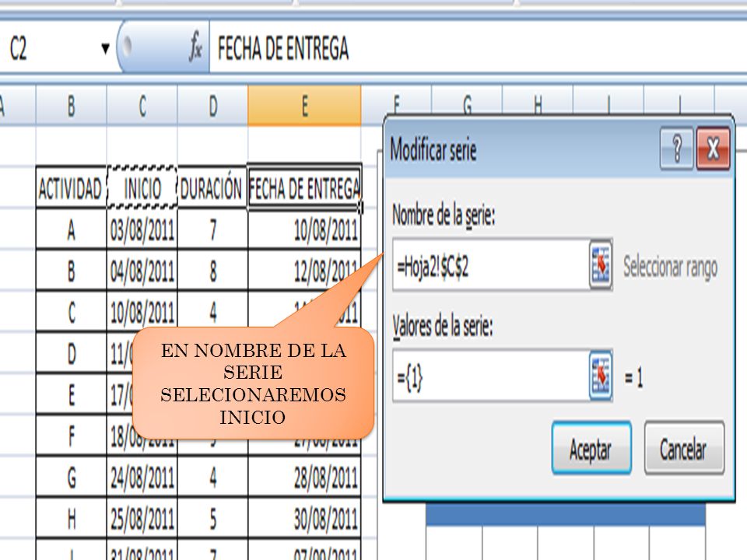Open the help button in Modificar serie dialog
The height and width of the screenshot is (560, 747).
pyautogui.click(x=676, y=149)
